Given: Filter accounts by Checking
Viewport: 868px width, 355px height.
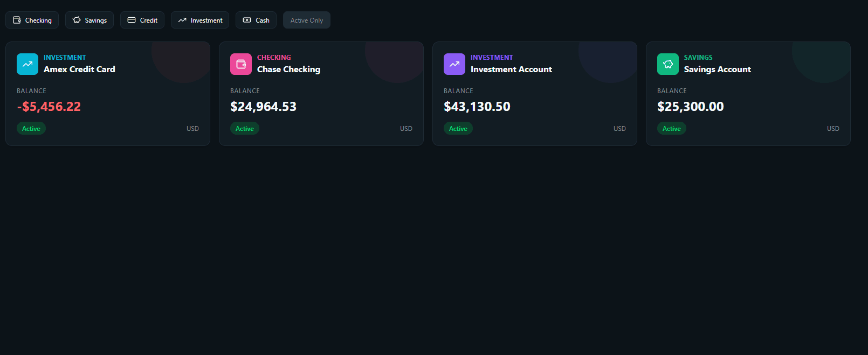Looking at the screenshot, I should tap(32, 20).
